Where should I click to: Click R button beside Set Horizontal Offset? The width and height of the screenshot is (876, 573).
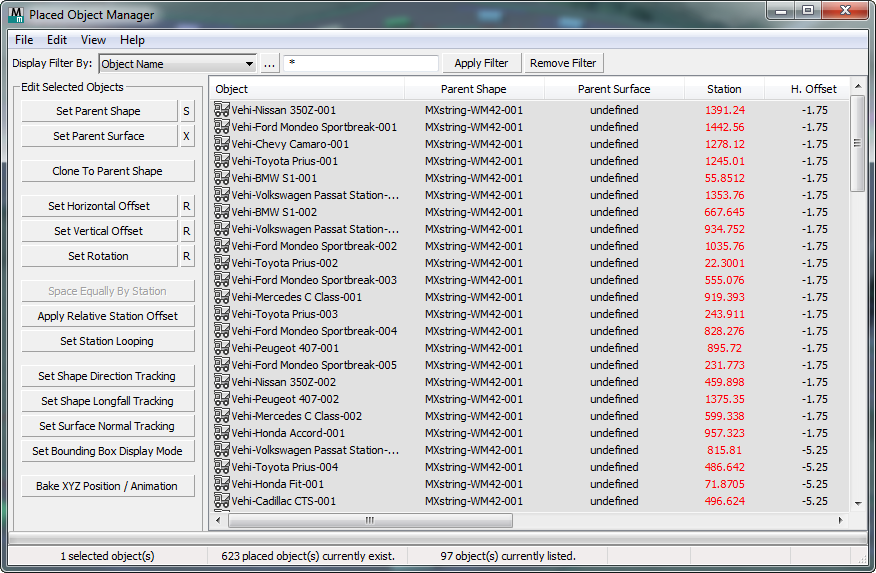point(187,206)
